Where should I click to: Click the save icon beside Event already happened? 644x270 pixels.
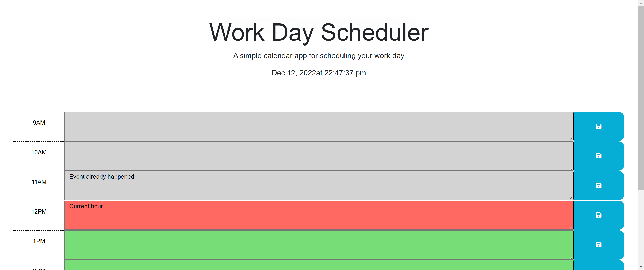pyautogui.click(x=599, y=185)
